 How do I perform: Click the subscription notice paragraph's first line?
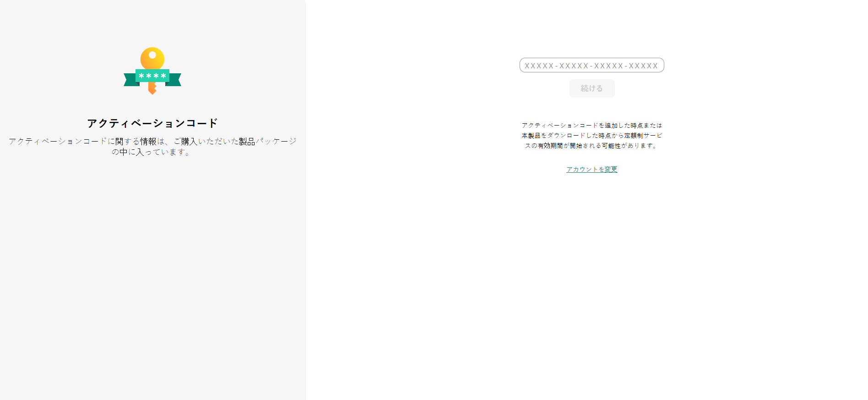[x=591, y=125]
